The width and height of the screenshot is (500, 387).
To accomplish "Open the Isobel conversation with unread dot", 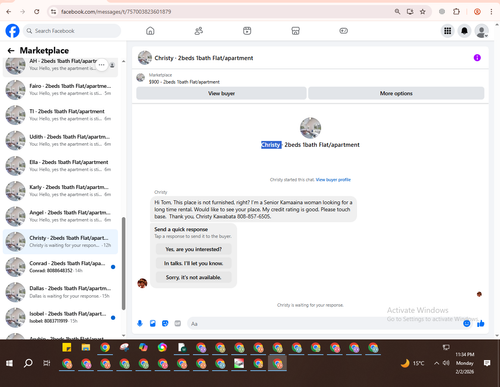I will 60,317.
